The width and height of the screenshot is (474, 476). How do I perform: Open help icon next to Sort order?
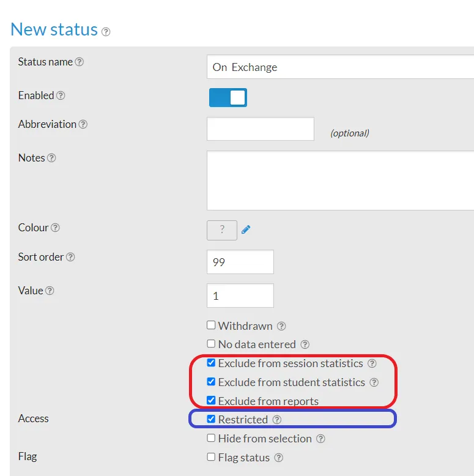pos(70,257)
